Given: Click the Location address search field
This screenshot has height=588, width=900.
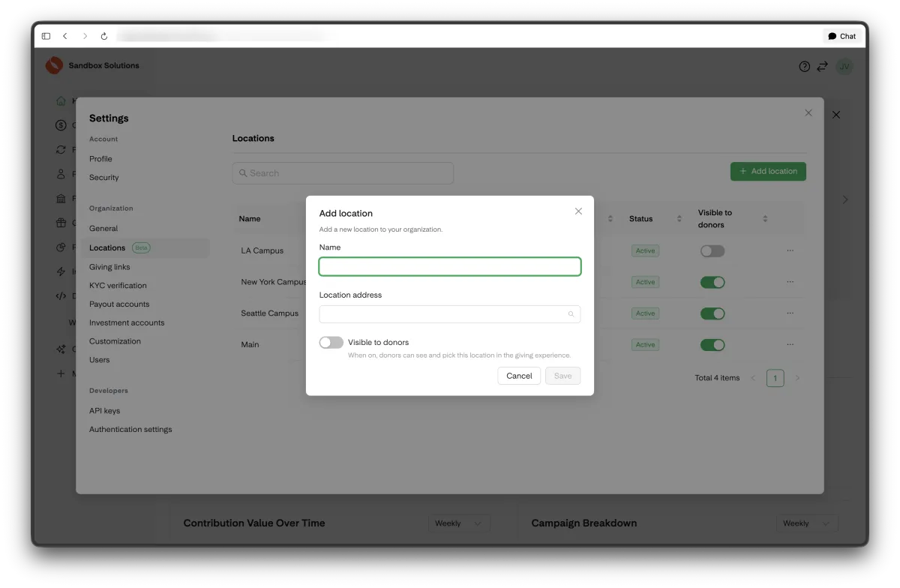Looking at the screenshot, I should [x=450, y=314].
